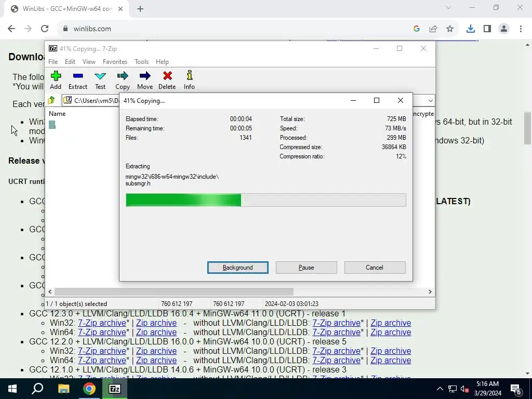Click the network tray icon

click(x=453, y=389)
